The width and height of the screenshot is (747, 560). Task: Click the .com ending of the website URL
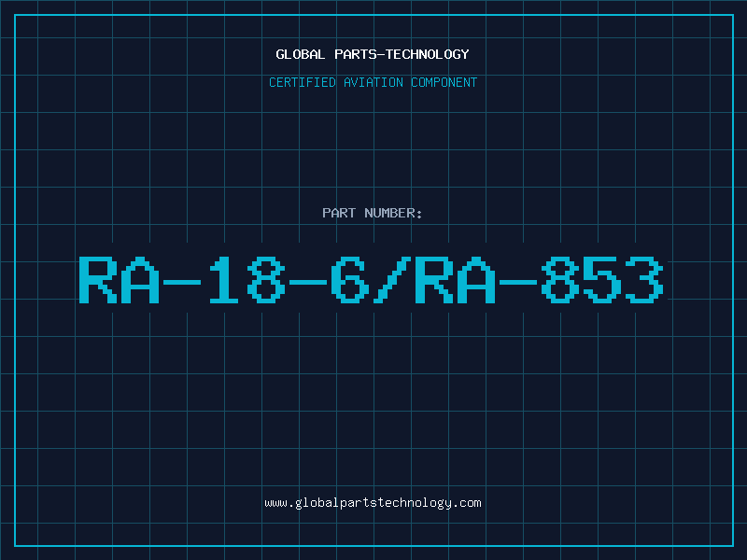tap(467, 503)
